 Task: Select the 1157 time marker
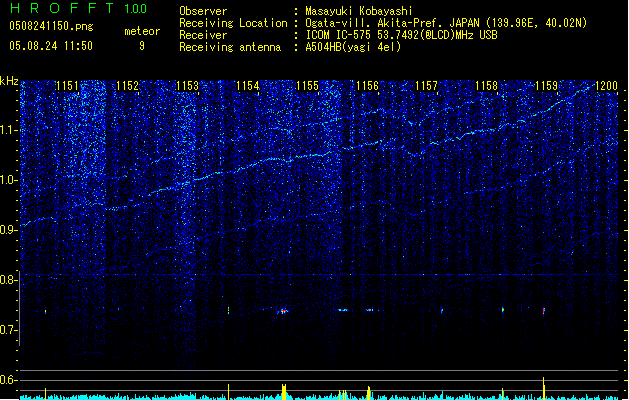point(427,87)
